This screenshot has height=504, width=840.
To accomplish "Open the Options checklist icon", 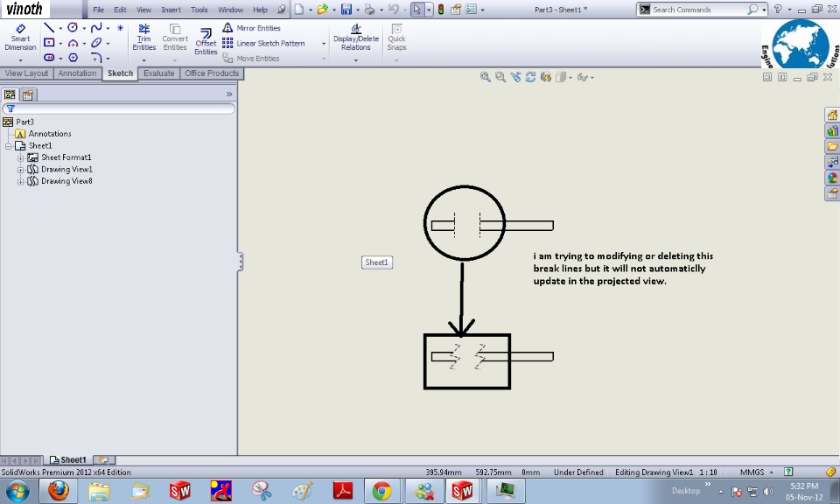I will point(471,9).
